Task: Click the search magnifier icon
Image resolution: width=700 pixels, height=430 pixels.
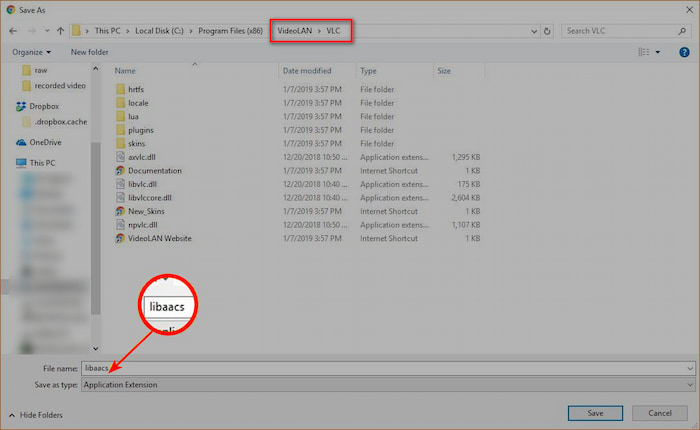Action: [x=682, y=31]
